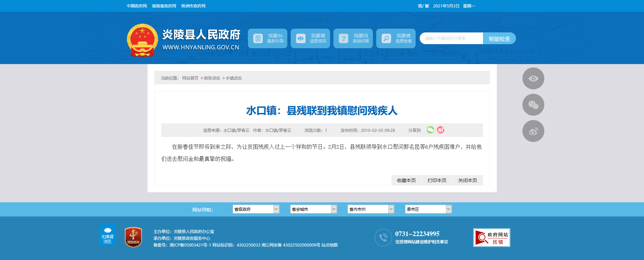Open 我要办 服务引导 menu item
This screenshot has height=260, width=644.
tap(267, 38)
